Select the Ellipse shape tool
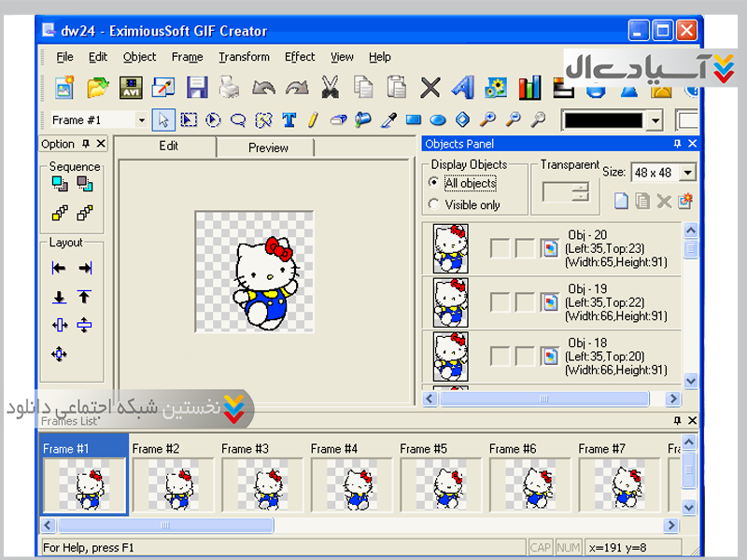The width and height of the screenshot is (747, 560). point(437,119)
